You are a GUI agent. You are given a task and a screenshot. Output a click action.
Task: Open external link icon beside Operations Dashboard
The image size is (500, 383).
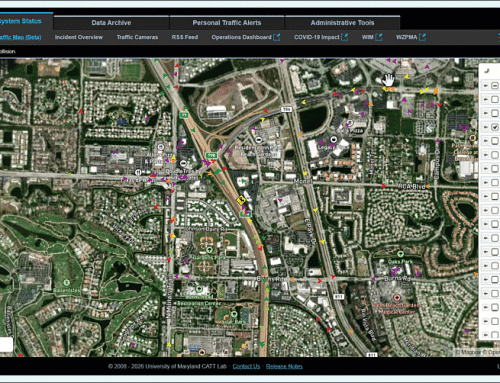click(277, 37)
